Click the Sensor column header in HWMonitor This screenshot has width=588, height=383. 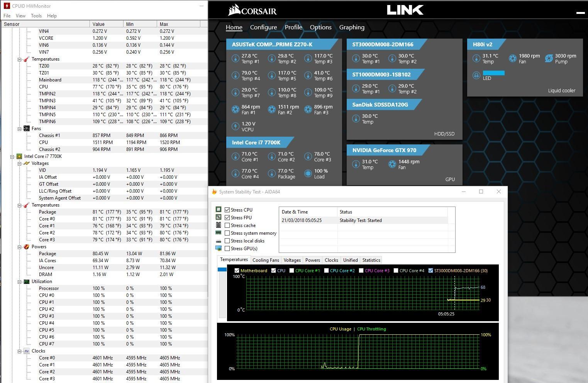click(x=45, y=24)
